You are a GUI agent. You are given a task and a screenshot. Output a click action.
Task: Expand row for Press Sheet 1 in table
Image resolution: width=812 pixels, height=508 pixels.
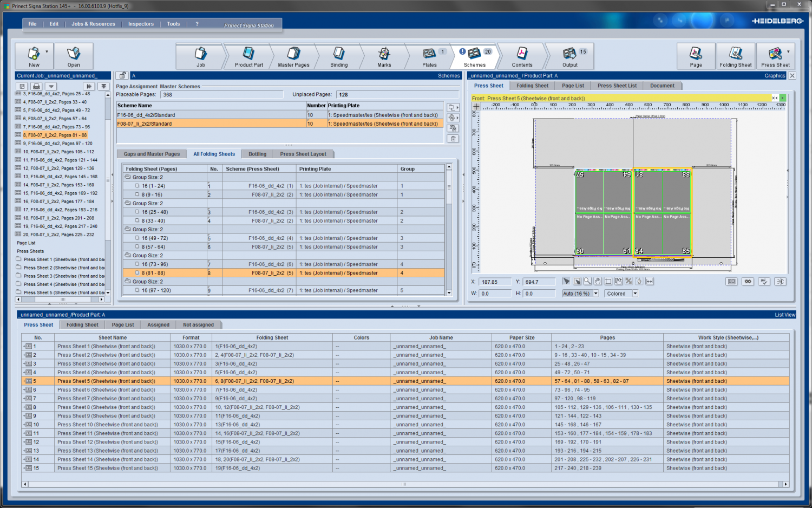click(24, 347)
